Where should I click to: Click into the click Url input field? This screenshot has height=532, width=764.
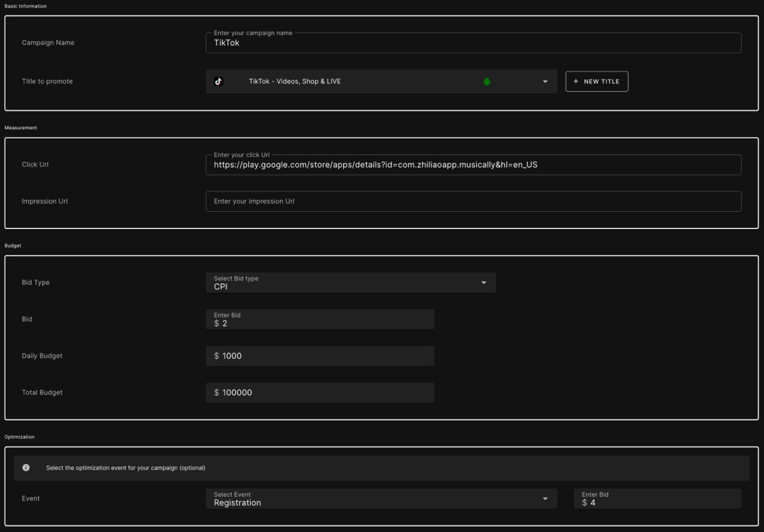click(473, 164)
